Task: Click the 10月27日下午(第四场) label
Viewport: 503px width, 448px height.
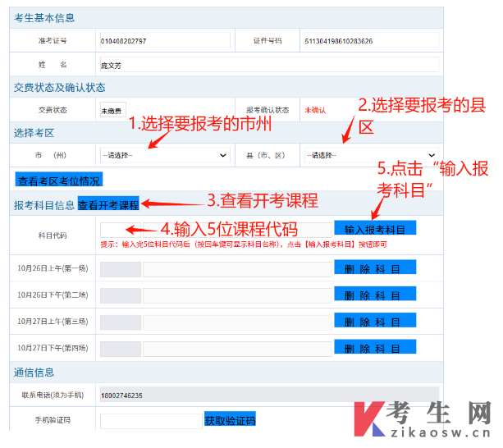Action: tap(53, 348)
